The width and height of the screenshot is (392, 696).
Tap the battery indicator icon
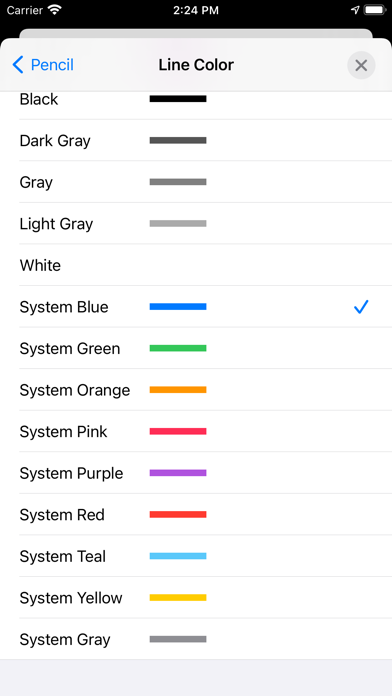pyautogui.click(x=375, y=10)
